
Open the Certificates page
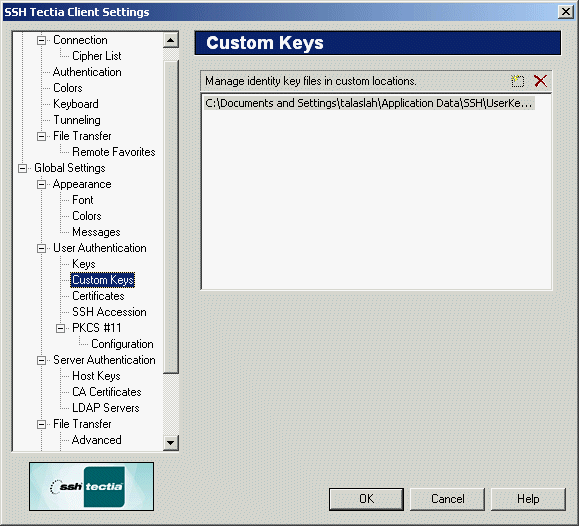(98, 296)
